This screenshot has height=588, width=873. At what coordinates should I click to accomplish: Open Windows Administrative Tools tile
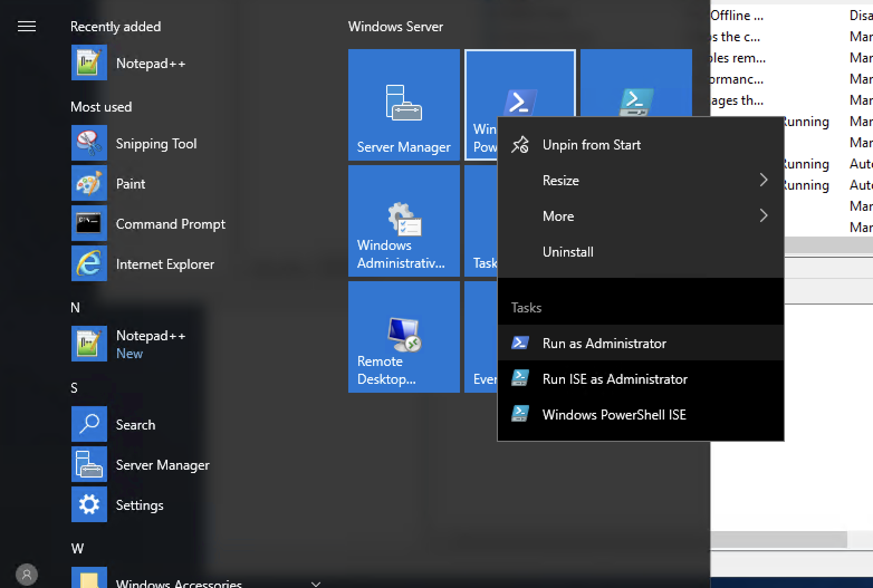(x=404, y=221)
